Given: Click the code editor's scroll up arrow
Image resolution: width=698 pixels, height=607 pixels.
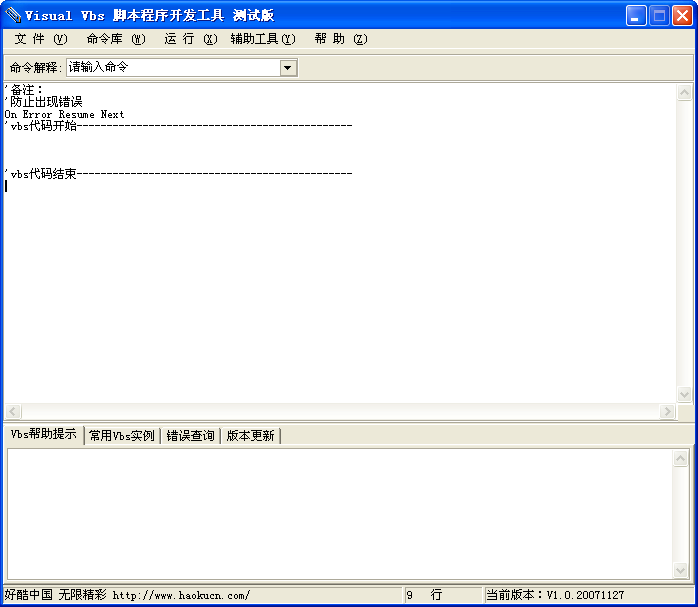Looking at the screenshot, I should pyautogui.click(x=685, y=93).
